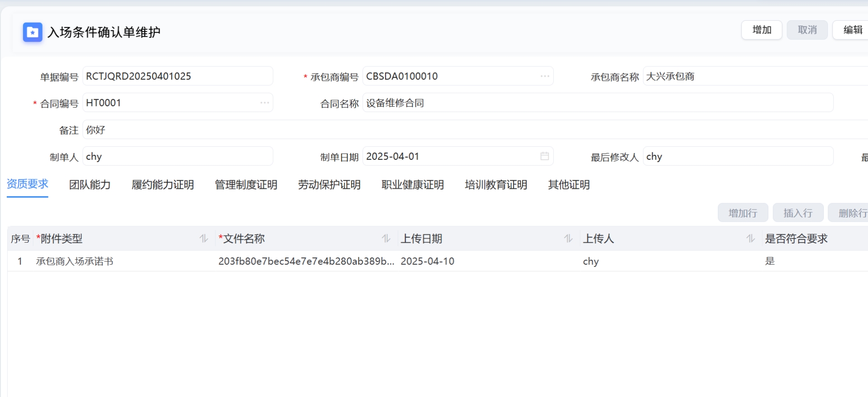Go to the 培训教育证明 tab
The height and width of the screenshot is (397, 868).
click(496, 185)
